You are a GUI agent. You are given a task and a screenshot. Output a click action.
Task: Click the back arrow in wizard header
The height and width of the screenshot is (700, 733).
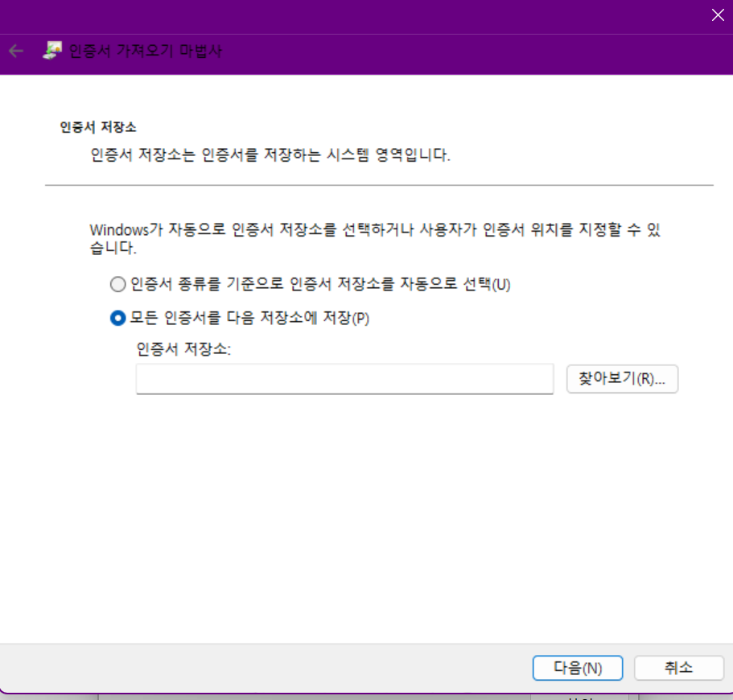(16, 51)
